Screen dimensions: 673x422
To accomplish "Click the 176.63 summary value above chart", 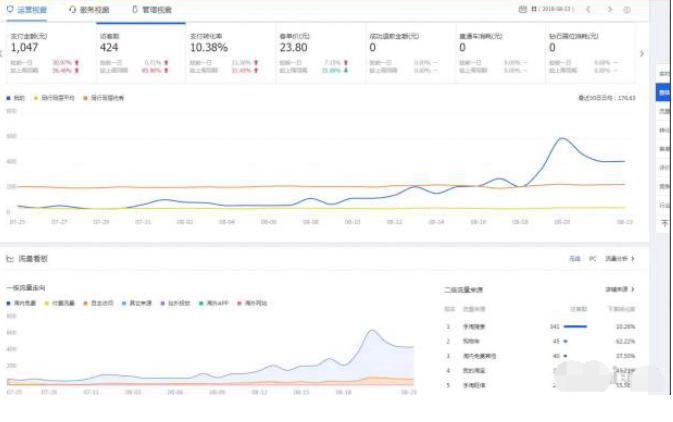I will (x=626, y=98).
